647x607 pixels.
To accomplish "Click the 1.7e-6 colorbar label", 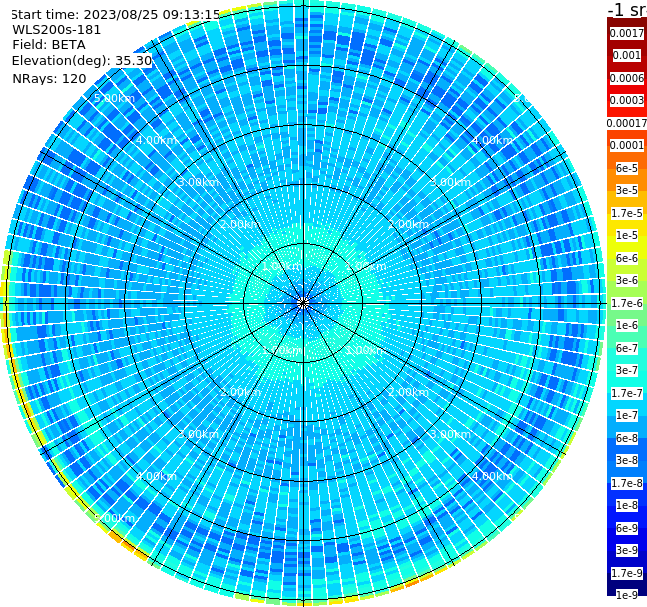I will 627,303.
